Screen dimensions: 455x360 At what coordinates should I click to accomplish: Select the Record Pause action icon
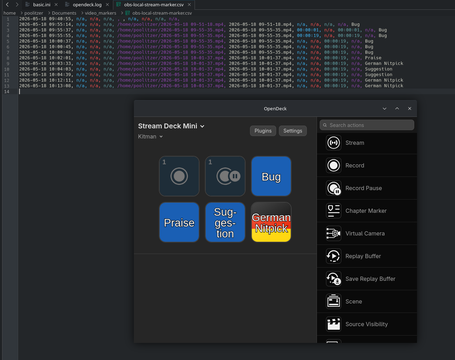pos(333,188)
